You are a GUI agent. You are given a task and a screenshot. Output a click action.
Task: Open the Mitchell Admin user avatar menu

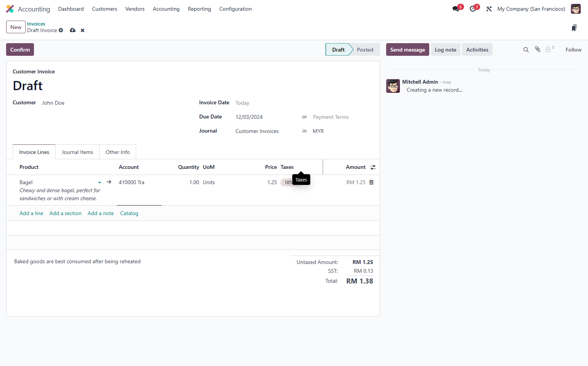(575, 9)
